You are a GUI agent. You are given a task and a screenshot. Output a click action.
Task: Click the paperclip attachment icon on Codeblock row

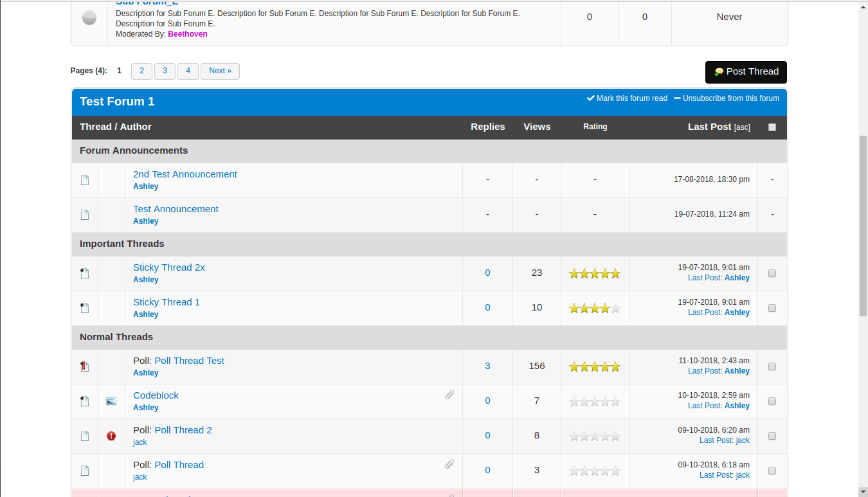click(x=449, y=395)
